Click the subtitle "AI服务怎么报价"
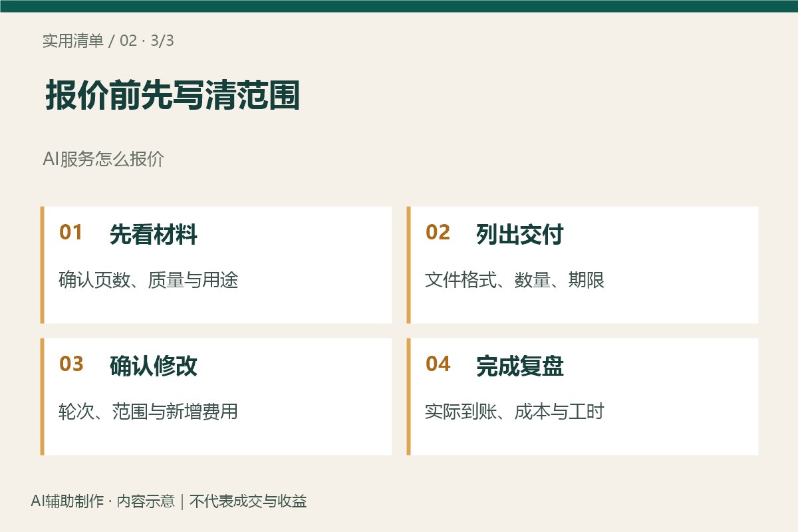 point(103,160)
